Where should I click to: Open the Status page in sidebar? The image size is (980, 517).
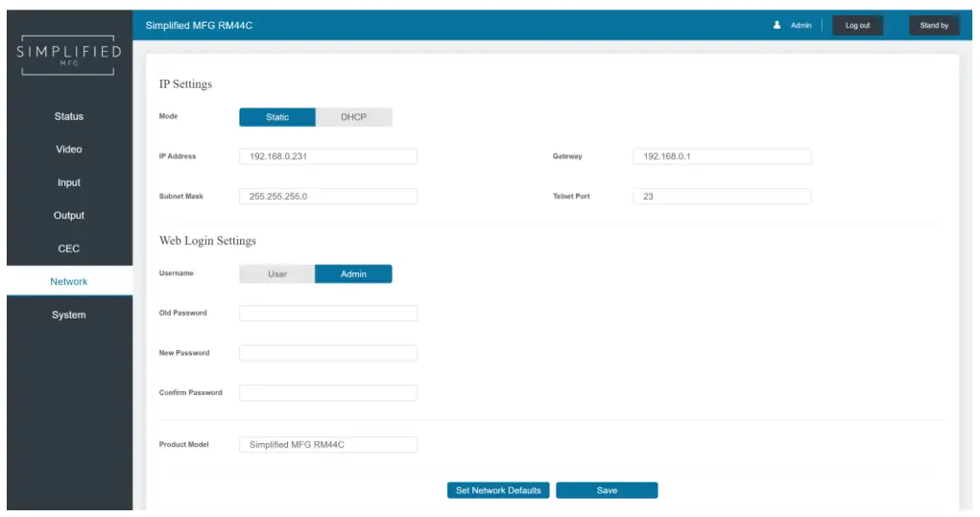tap(69, 116)
